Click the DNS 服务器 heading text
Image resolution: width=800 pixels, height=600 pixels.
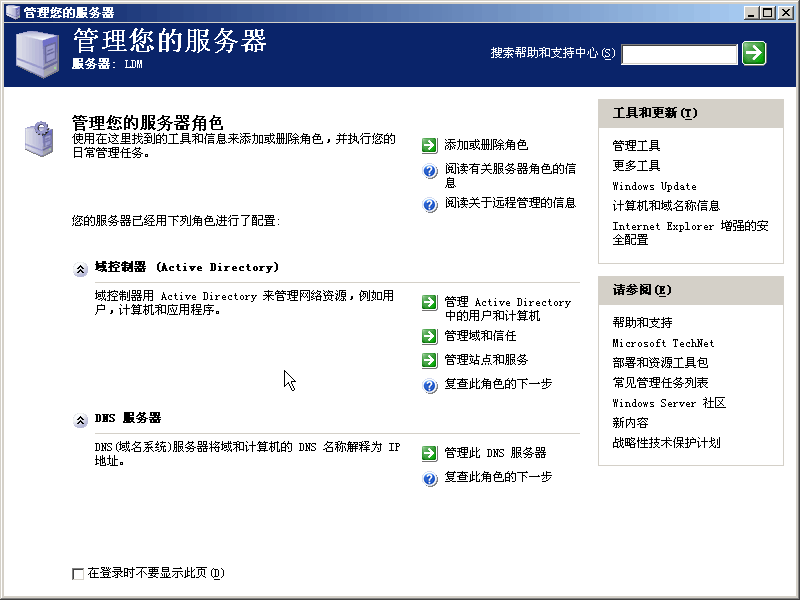coord(128,418)
